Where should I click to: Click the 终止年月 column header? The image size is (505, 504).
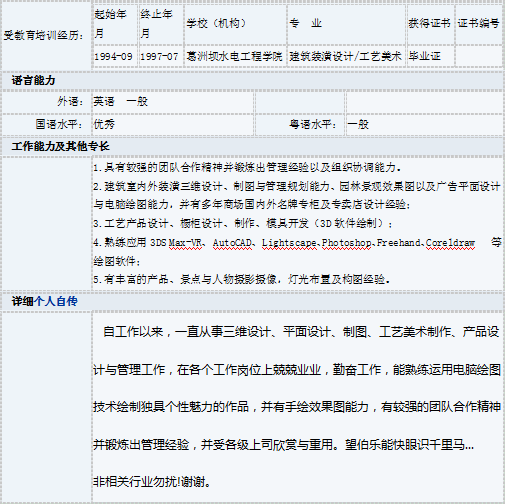click(x=156, y=23)
